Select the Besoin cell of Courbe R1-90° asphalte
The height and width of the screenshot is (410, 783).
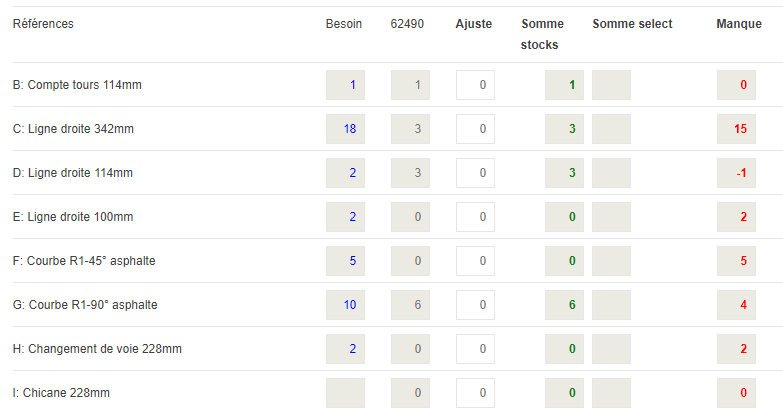(345, 305)
